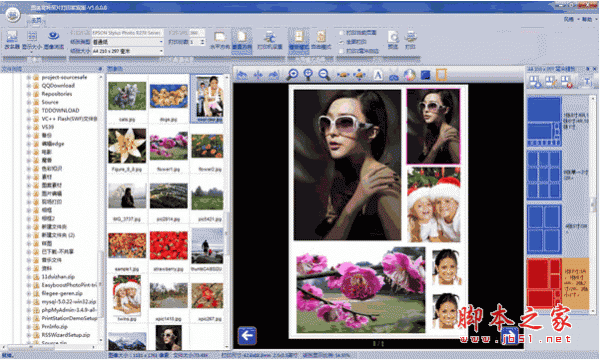Click the four-direction move arrows icon
Screen dimensions: 600x360
[360, 75]
